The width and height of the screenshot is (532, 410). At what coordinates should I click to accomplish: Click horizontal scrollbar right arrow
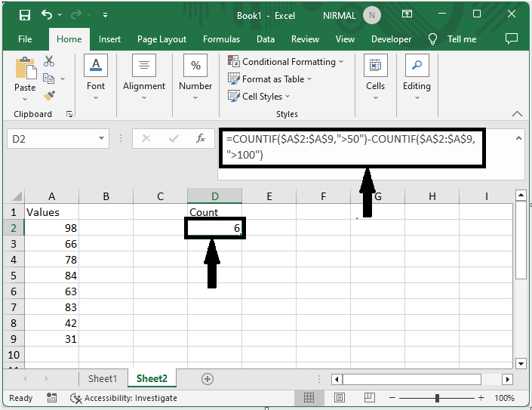click(507, 379)
